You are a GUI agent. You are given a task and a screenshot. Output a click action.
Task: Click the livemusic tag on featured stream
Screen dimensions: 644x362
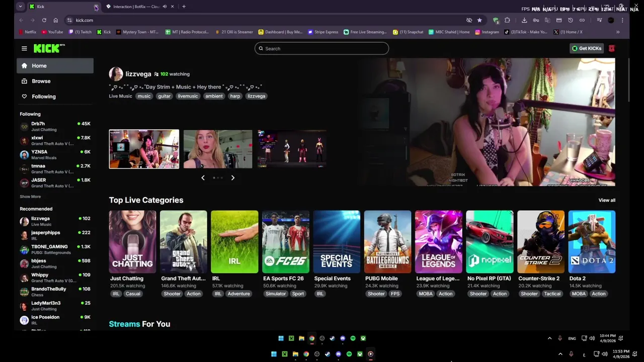click(188, 96)
